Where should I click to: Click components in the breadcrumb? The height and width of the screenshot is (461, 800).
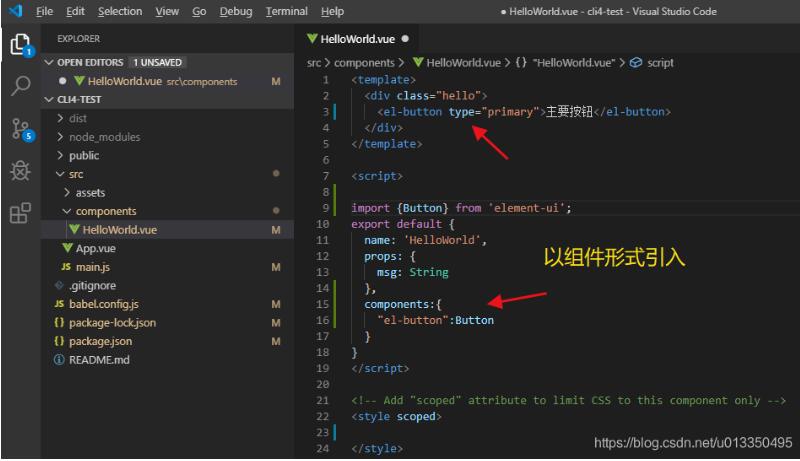(364, 63)
